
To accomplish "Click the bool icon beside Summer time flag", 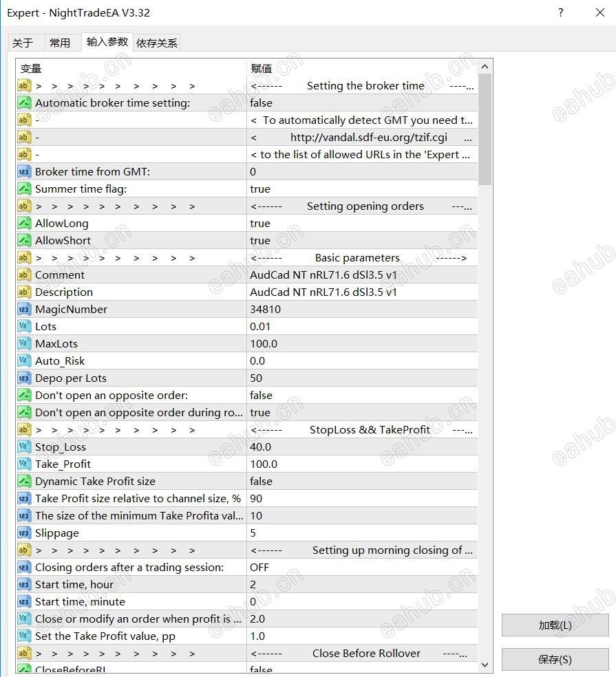I will tap(24, 189).
